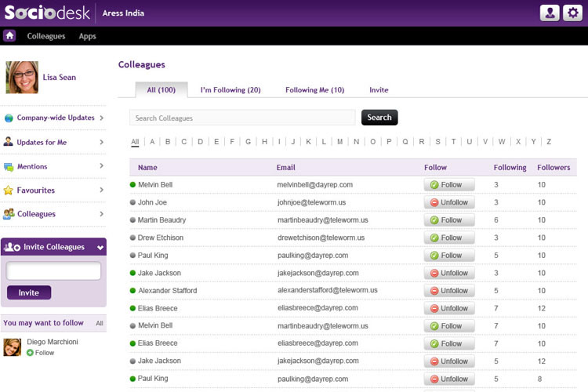Image resolution: width=588 pixels, height=392 pixels.
Task: Click the purple Invite button
Action: coord(29,292)
